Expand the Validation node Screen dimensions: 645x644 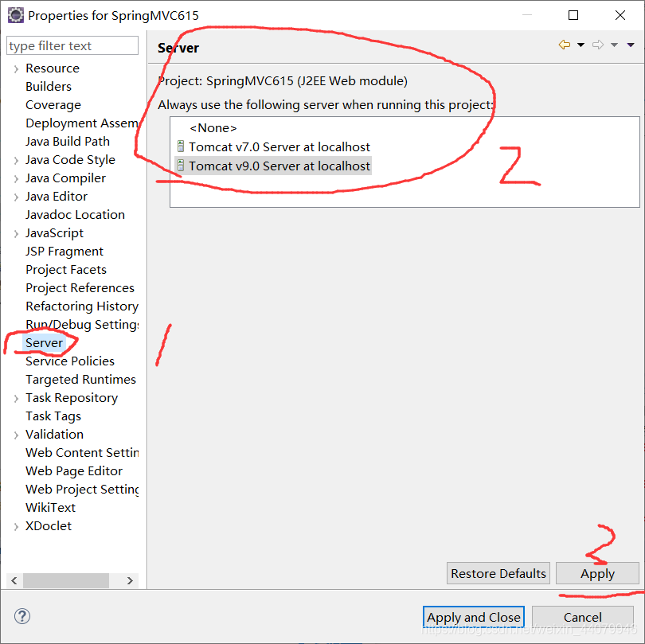16,435
